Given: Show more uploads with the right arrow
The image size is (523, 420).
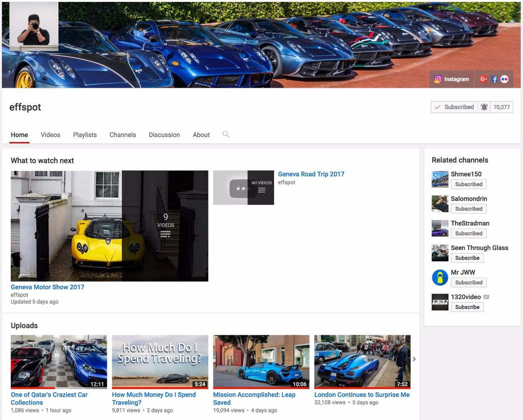Looking at the screenshot, I should (414, 359).
